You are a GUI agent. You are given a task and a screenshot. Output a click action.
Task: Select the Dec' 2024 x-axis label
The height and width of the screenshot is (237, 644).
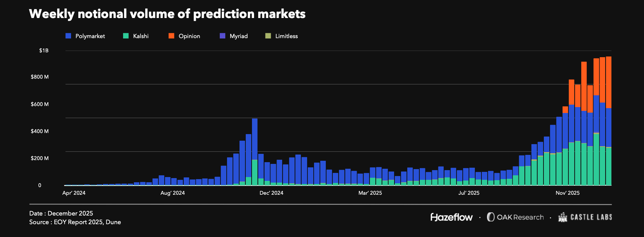[x=271, y=193]
